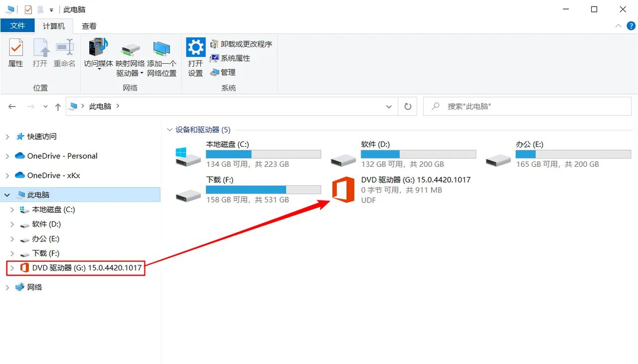Click Add a network location (添加一个网络位置)
638x364 pixels.
[x=161, y=59]
